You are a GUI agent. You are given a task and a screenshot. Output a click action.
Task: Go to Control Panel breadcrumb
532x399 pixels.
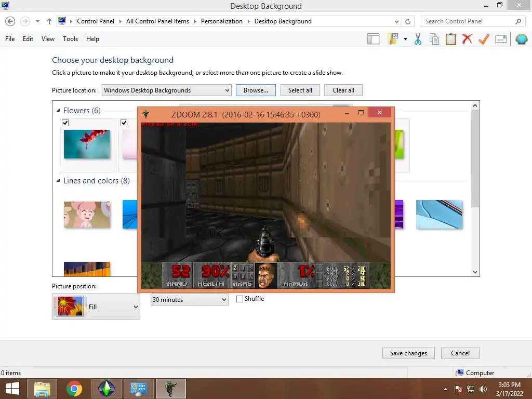pyautogui.click(x=96, y=21)
